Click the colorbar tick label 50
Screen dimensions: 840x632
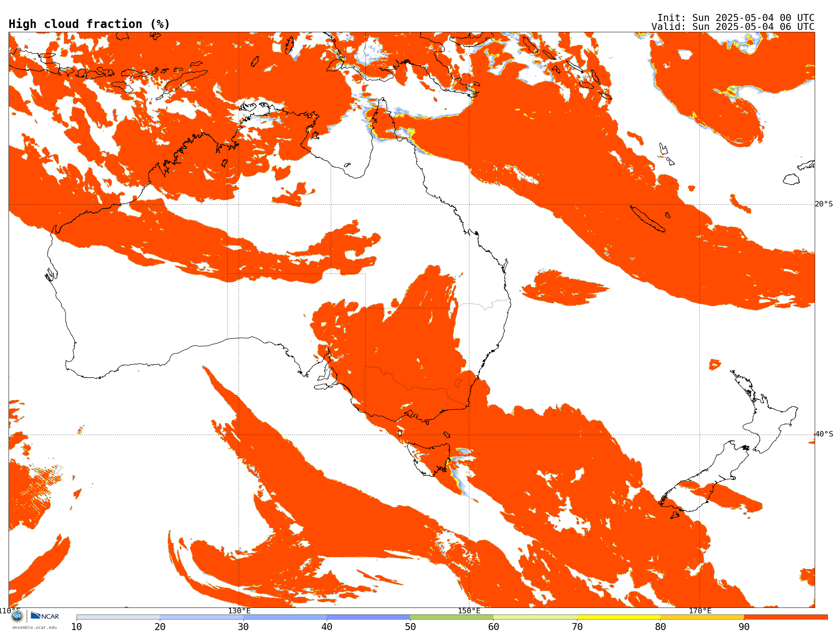click(410, 627)
